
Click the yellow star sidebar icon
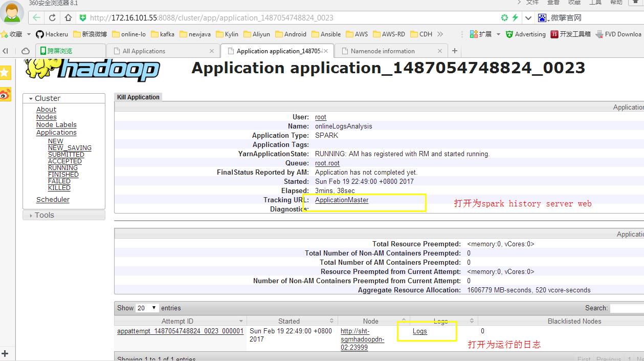click(x=5, y=72)
